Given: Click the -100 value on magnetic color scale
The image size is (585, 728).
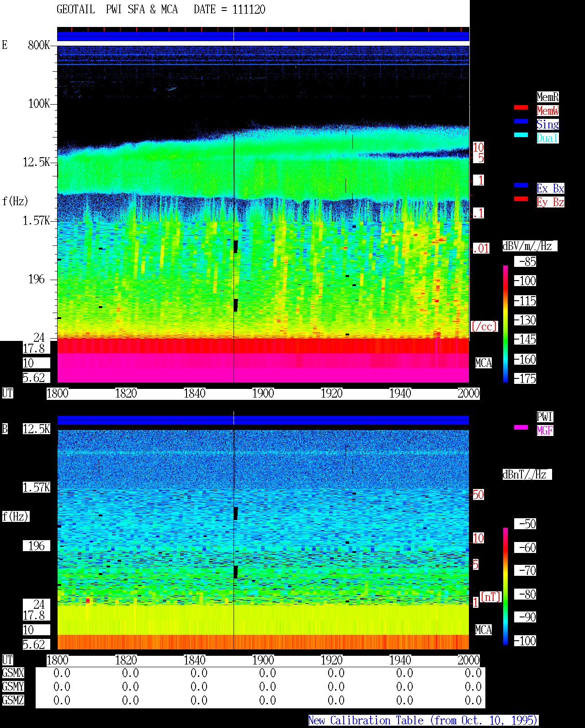Looking at the screenshot, I should 525,641.
